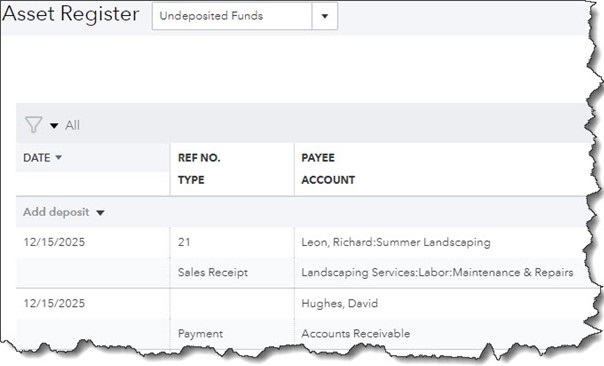
Task: Select the Accounts Receivable account cell
Action: pyautogui.click(x=356, y=334)
